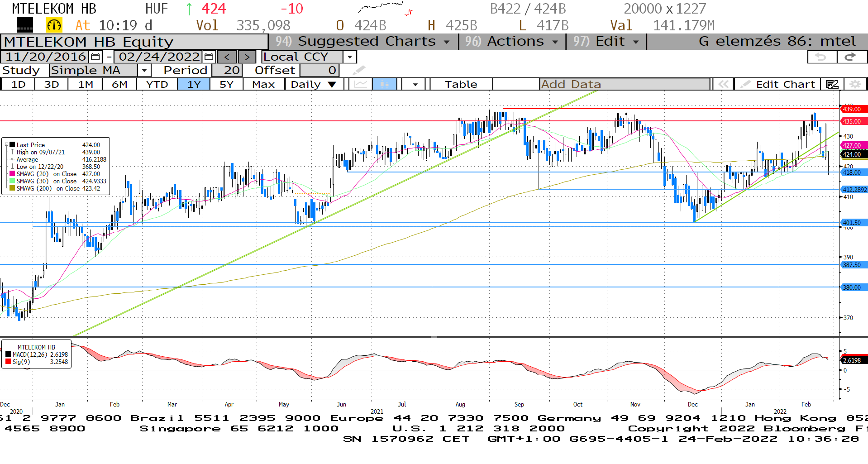Select the candlestick chart type icon
The image size is (868, 464).
(385, 84)
